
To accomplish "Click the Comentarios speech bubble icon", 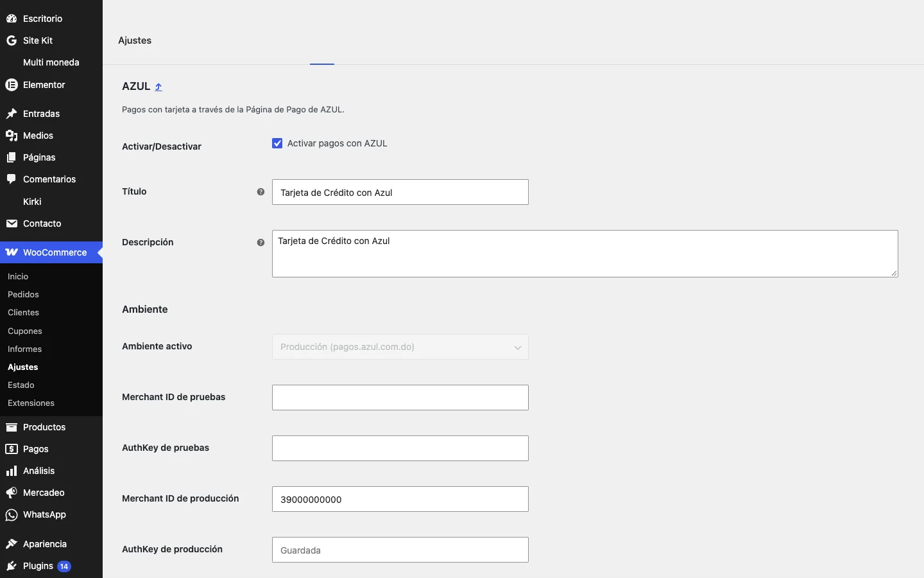I will (12, 179).
